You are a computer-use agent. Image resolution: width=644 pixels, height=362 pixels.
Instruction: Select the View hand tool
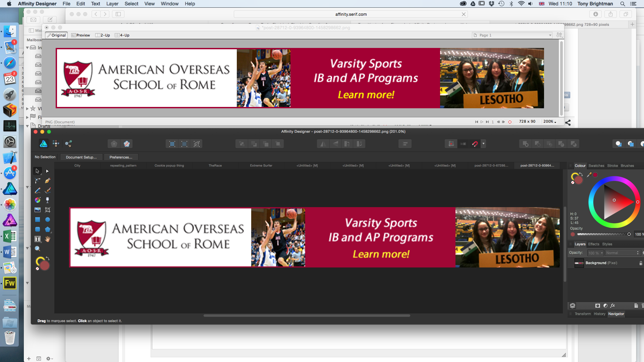coord(48,239)
